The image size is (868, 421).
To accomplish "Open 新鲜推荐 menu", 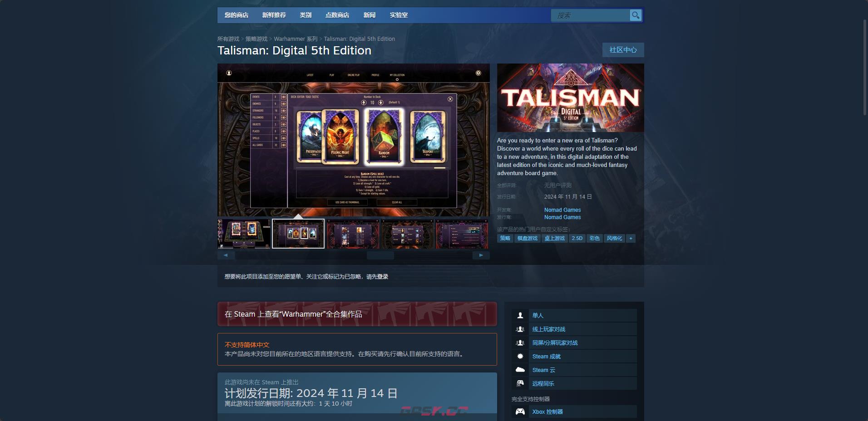I will (274, 15).
